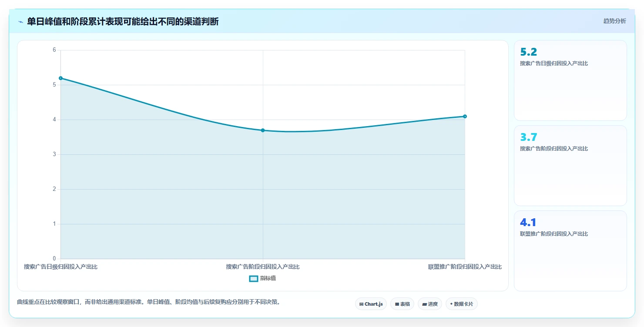Toggle the 指标值 legend item
644x327 pixels.
click(x=262, y=278)
